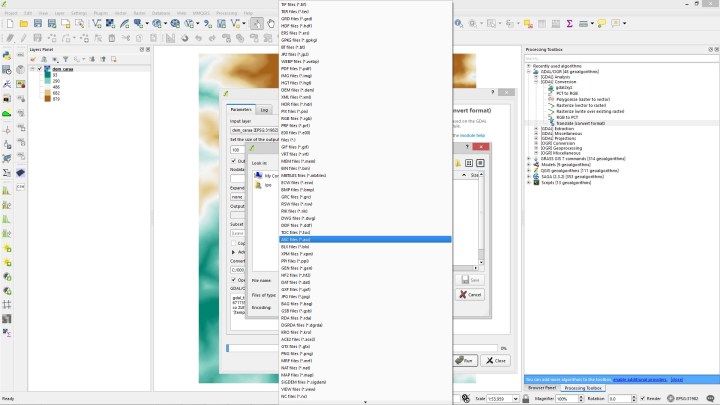Expand the GRASS GIS 7 commands group
Image resolution: width=720 pixels, height=405 pixels.
pos(529,159)
